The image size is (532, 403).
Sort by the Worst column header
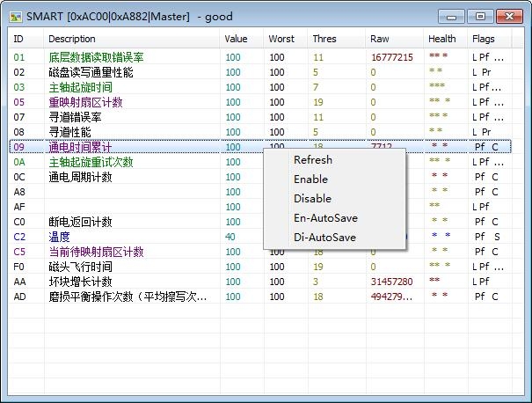[x=285, y=39]
